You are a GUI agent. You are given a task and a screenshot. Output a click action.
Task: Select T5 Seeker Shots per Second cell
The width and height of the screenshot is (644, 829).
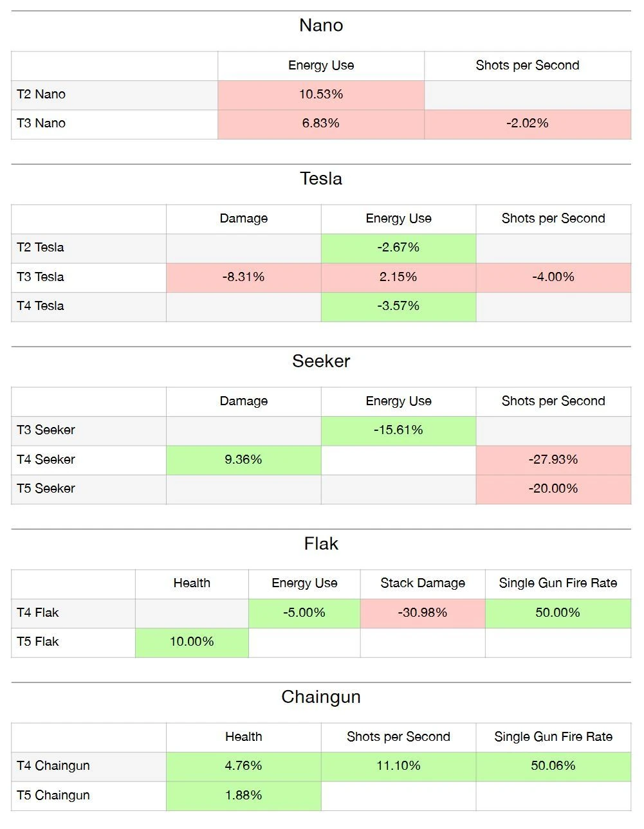[x=553, y=488]
